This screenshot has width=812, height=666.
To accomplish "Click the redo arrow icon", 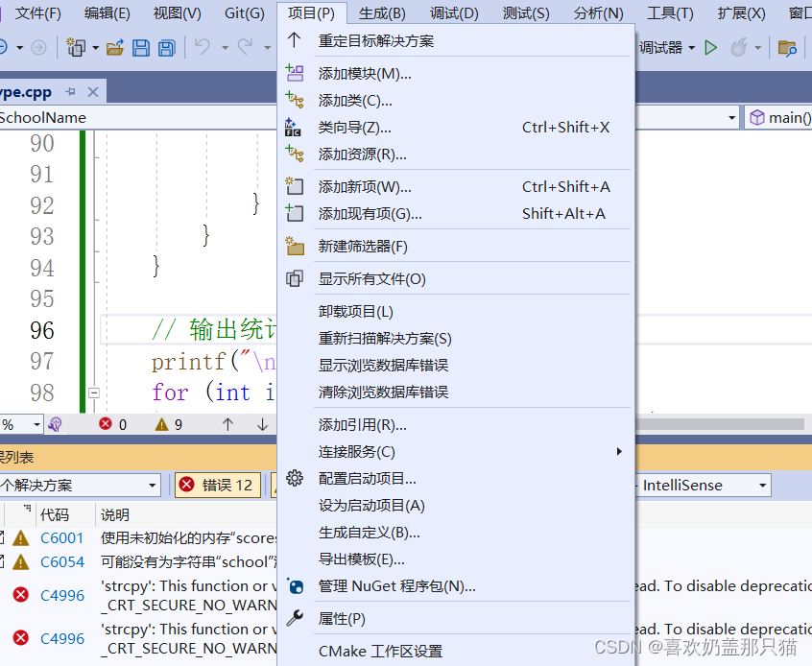I will (x=246, y=47).
